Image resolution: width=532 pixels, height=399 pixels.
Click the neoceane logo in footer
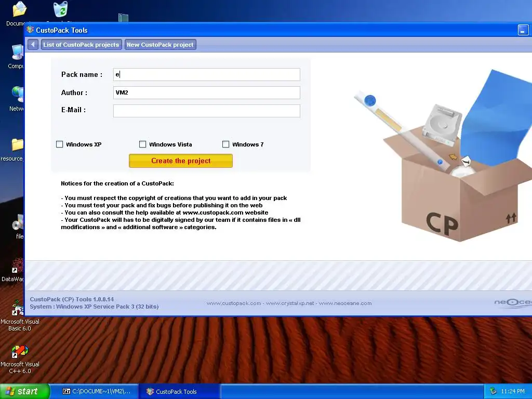coord(513,303)
